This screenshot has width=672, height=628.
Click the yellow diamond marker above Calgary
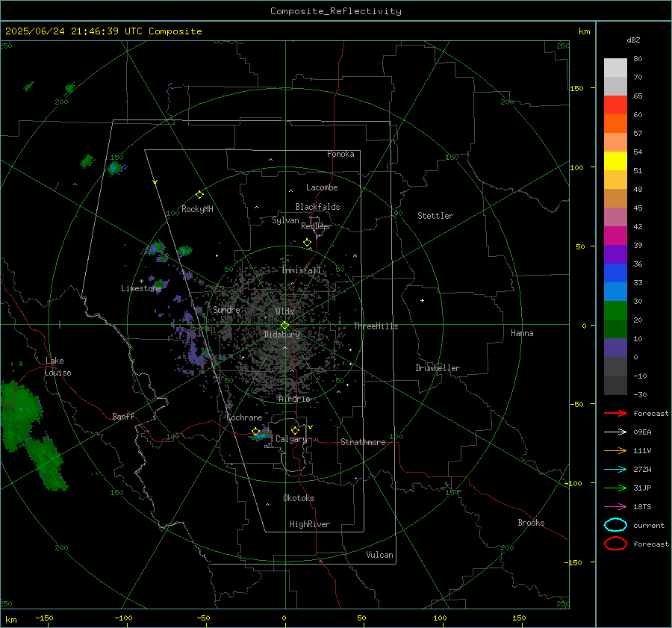[295, 430]
